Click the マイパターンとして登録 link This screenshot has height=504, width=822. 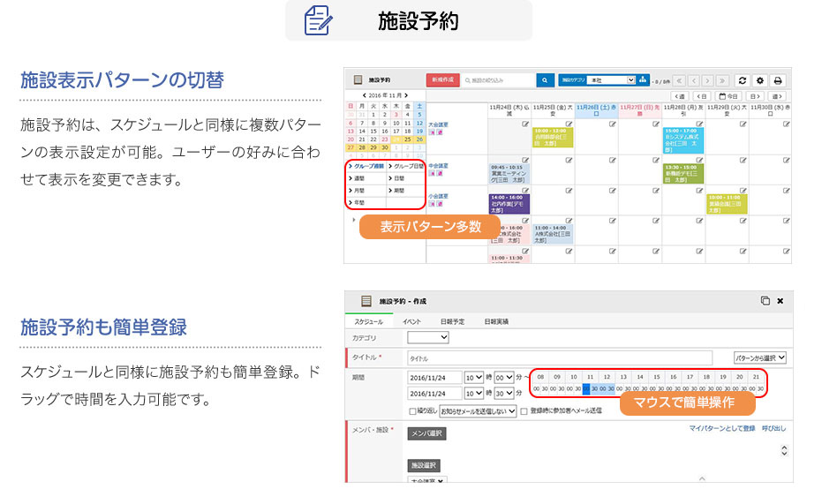(x=722, y=428)
